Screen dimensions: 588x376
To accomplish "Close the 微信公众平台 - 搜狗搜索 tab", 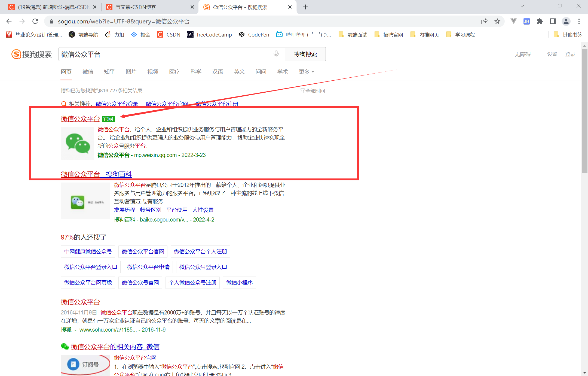I will tap(290, 7).
